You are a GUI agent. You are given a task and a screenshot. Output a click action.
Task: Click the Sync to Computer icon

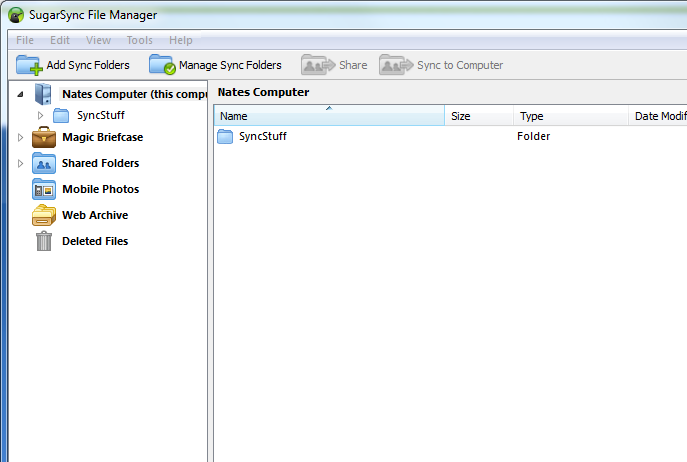coord(396,65)
